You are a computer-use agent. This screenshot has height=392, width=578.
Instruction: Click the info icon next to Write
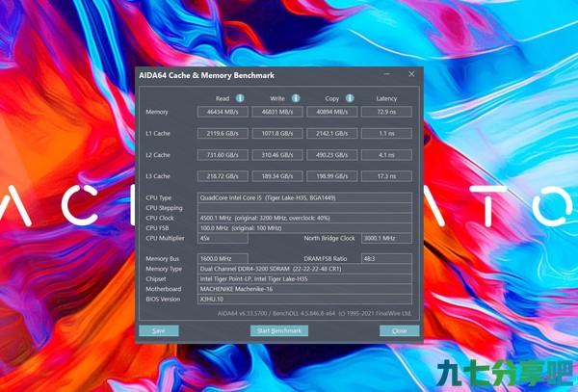click(x=296, y=98)
